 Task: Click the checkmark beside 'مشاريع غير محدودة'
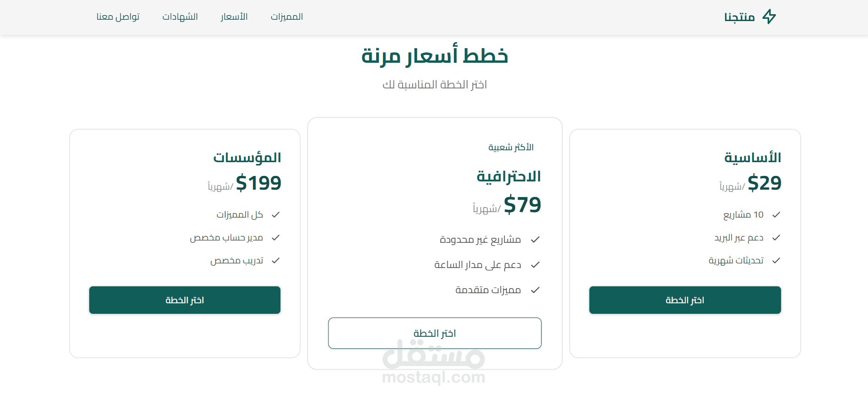coord(535,240)
